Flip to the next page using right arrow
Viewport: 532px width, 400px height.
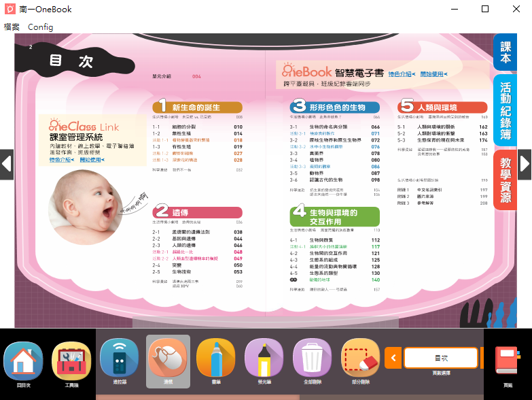(x=524, y=164)
